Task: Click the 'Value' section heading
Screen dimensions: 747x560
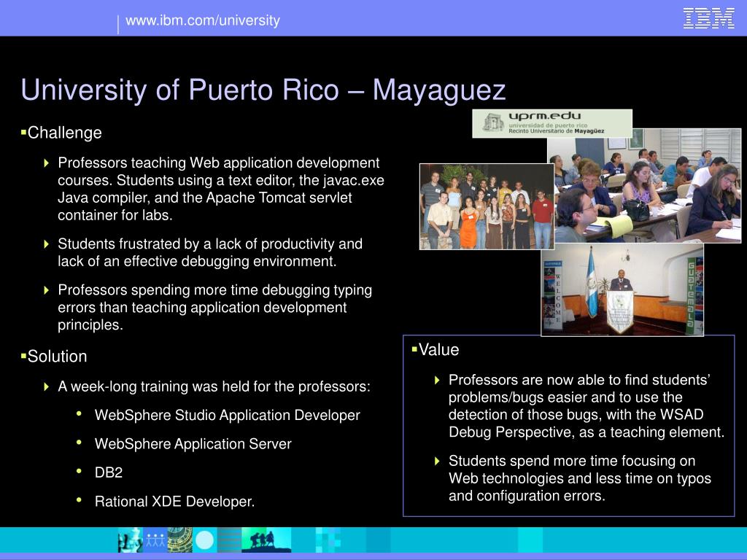Action: click(x=438, y=349)
